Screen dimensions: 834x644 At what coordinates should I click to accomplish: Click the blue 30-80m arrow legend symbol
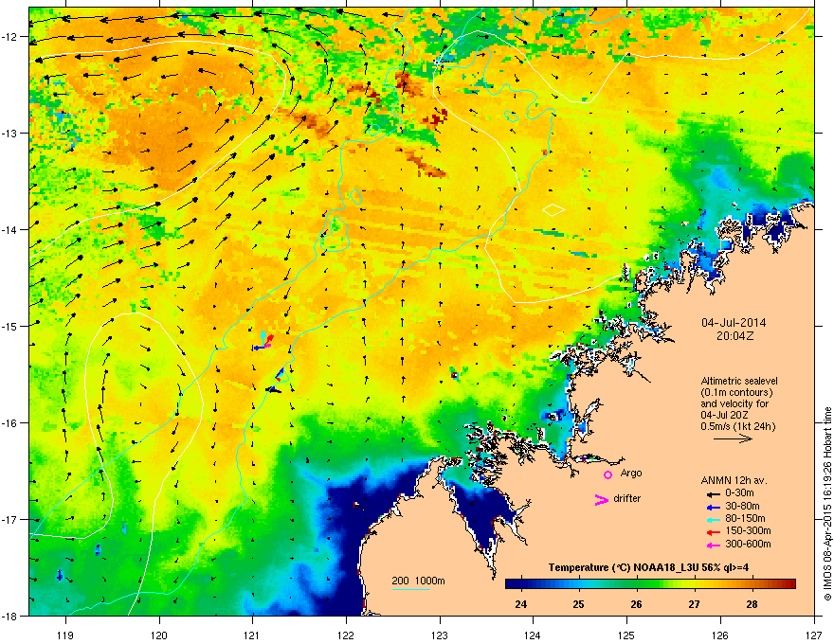714,507
